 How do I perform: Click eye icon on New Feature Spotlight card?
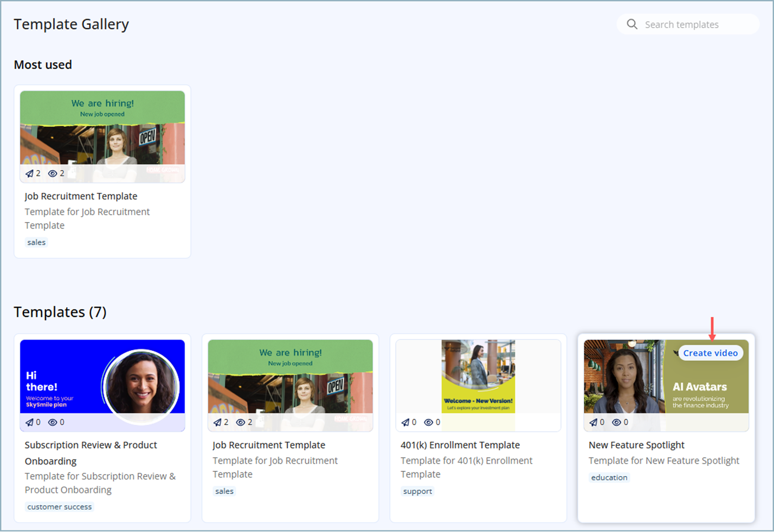pyautogui.click(x=616, y=422)
